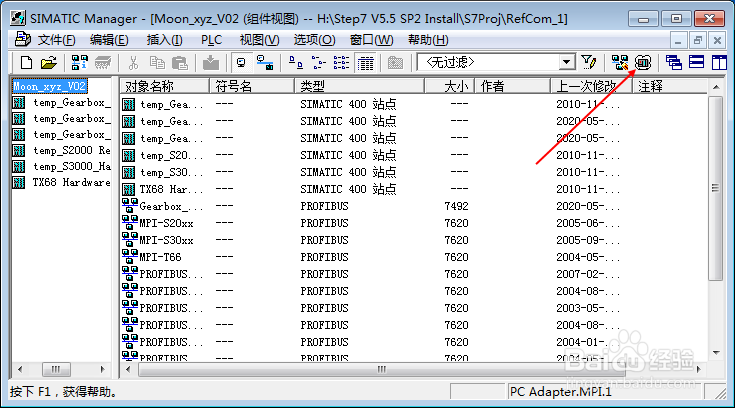Cut selection with the scissors icon

(134, 62)
